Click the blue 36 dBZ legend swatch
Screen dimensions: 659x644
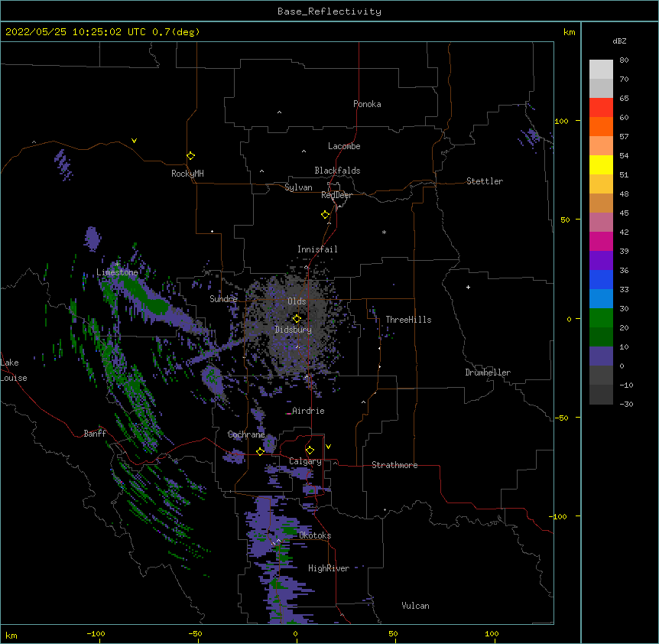point(601,279)
